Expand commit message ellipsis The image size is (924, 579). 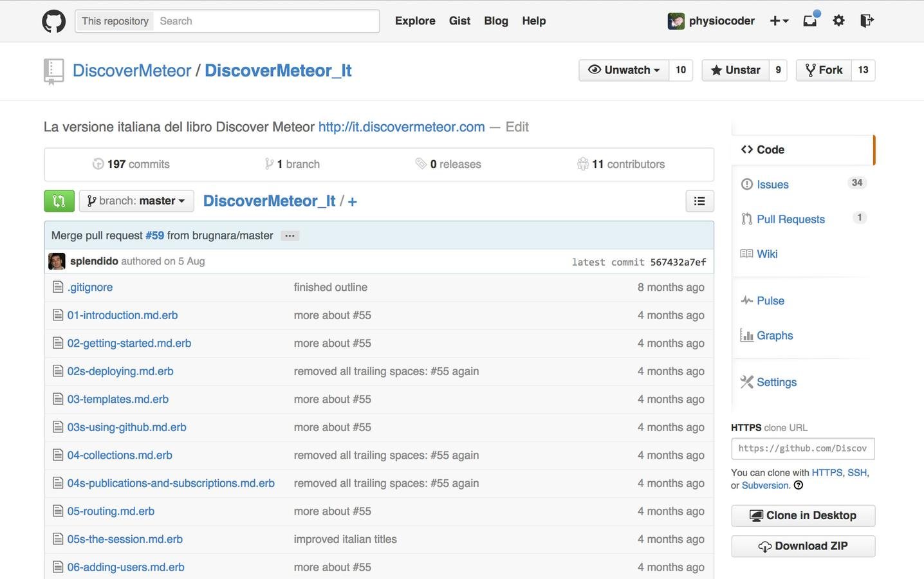click(x=290, y=236)
